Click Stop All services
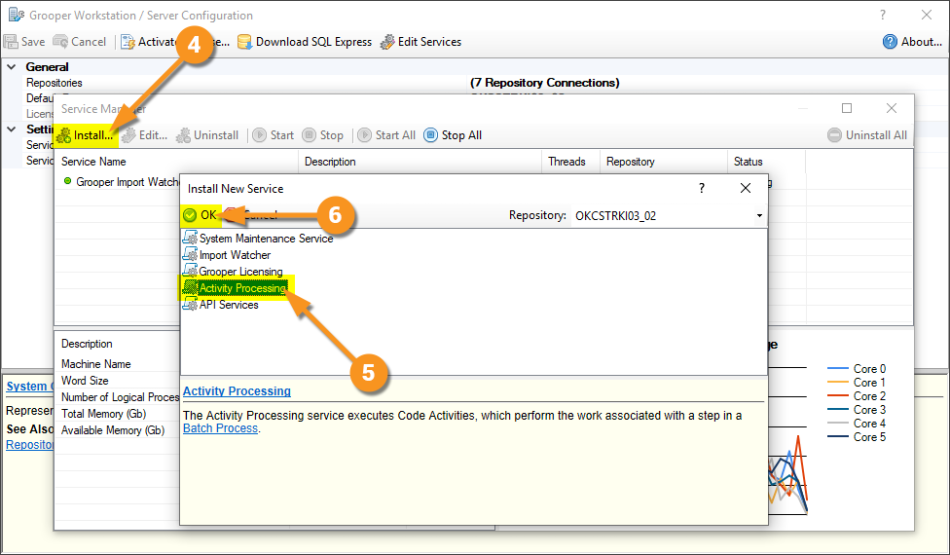Image resolution: width=950 pixels, height=555 pixels. coord(453,135)
